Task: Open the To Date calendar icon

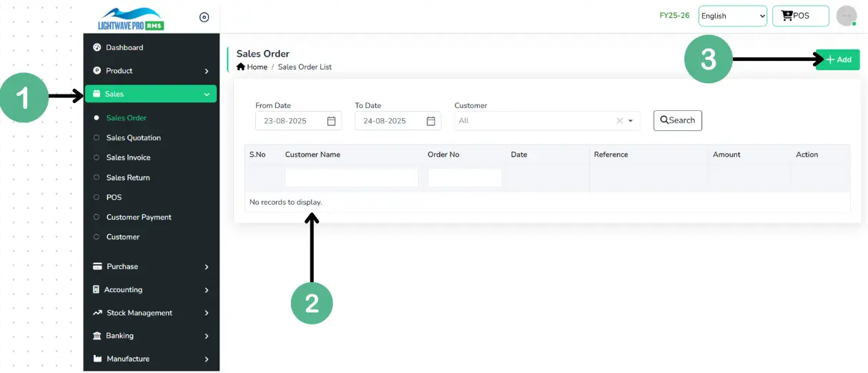Action: click(430, 121)
